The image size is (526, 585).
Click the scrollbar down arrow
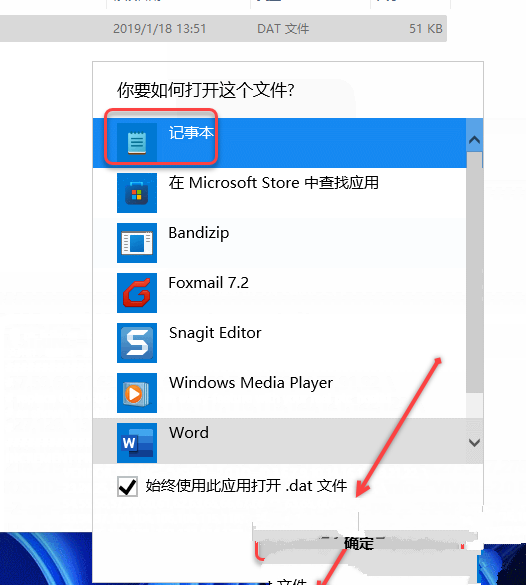475,443
